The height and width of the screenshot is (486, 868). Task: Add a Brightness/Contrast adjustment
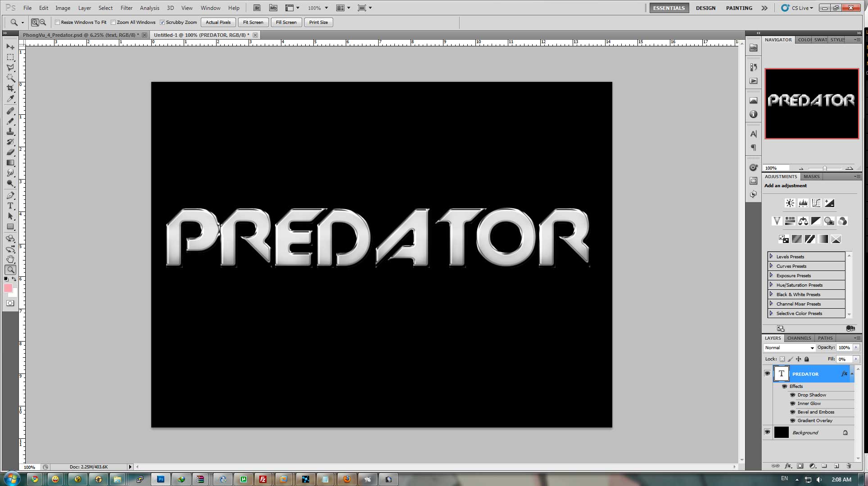click(x=790, y=203)
